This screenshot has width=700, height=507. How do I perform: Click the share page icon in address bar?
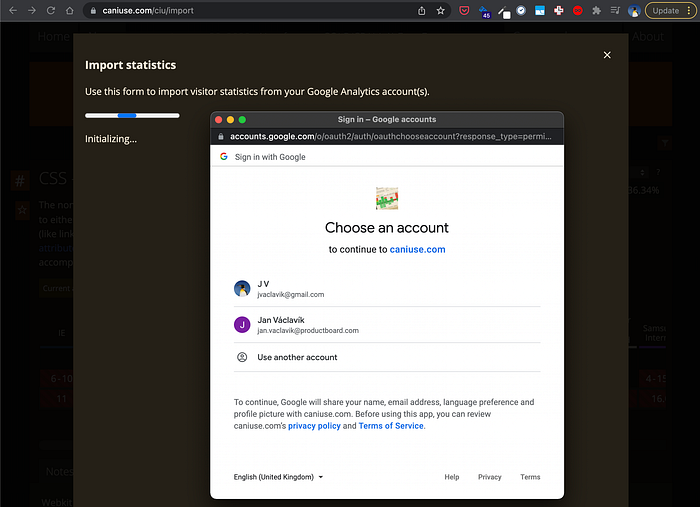(421, 11)
